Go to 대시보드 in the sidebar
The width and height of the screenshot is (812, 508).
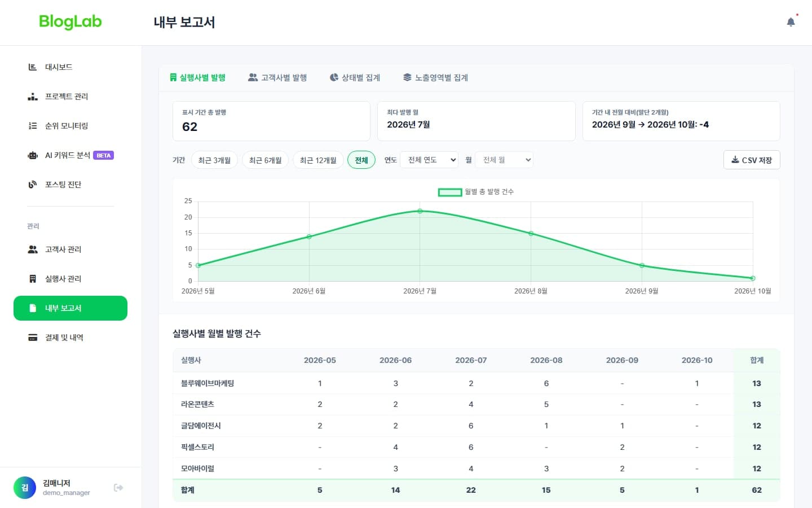coord(70,67)
